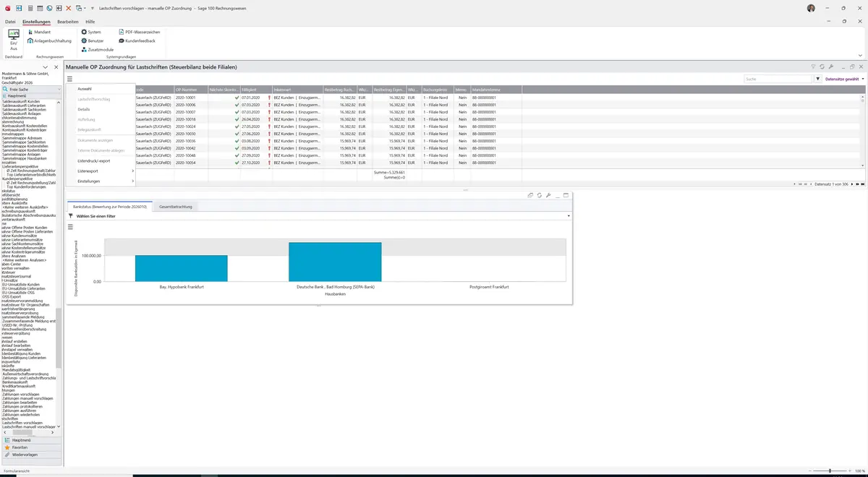Open the Datensätze gewählt dropdown
The image size is (868, 477).
click(844, 79)
